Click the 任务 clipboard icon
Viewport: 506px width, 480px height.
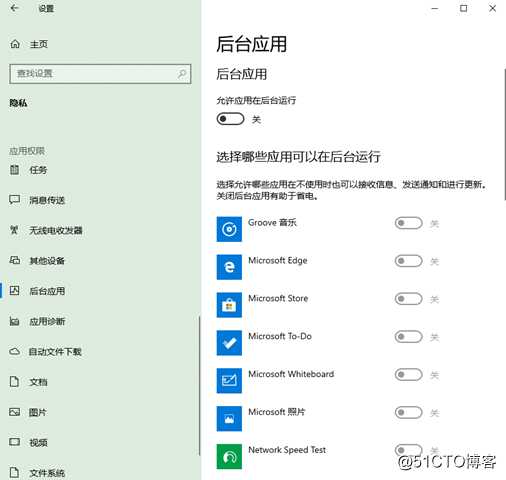[x=14, y=170]
